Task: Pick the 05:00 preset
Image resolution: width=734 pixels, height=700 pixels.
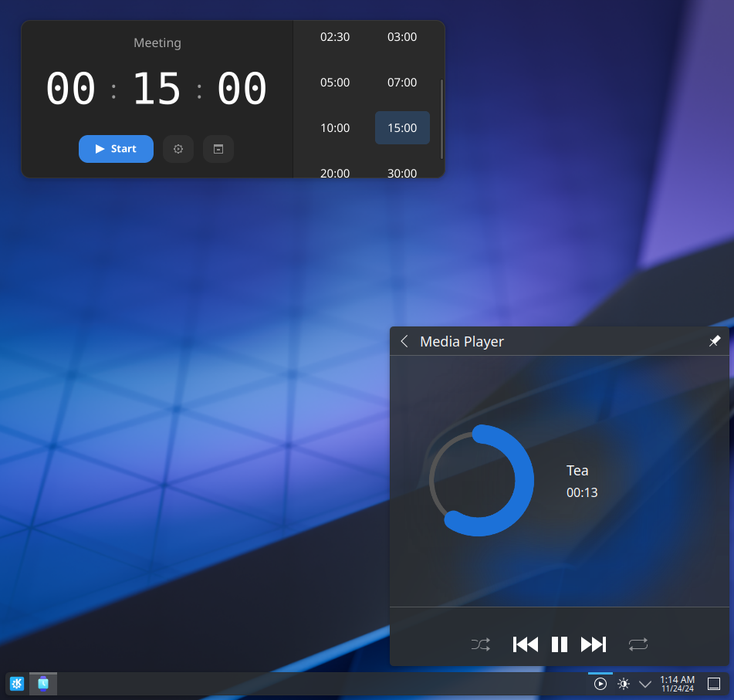Action: tap(335, 83)
